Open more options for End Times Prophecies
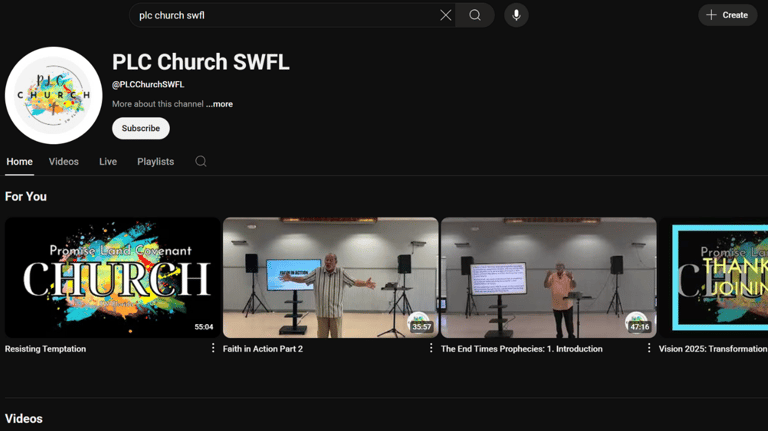 tap(648, 348)
